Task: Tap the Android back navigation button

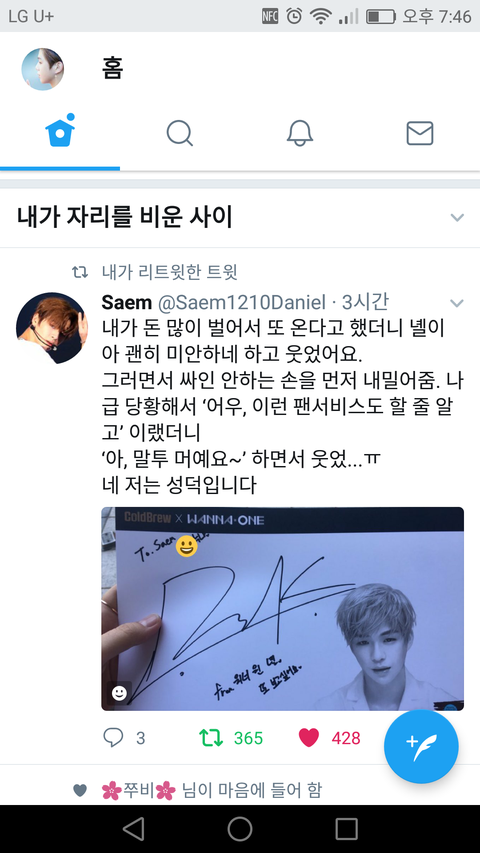Action: tap(133, 829)
